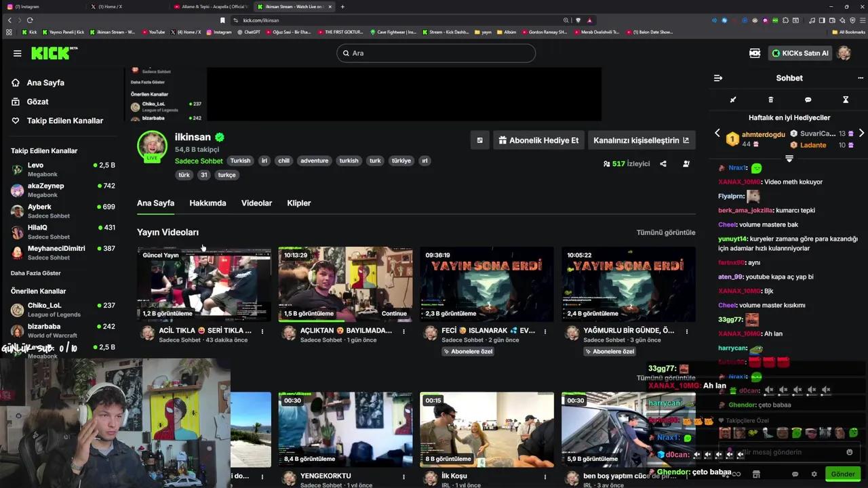This screenshot has width=868, height=488.
Task: Click the chat shop icon
Action: 756,474
